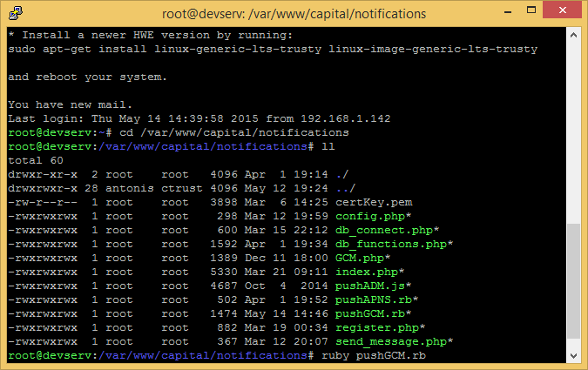Click the owner name 'antonis'
This screenshot has width=588, height=370.
pos(130,189)
